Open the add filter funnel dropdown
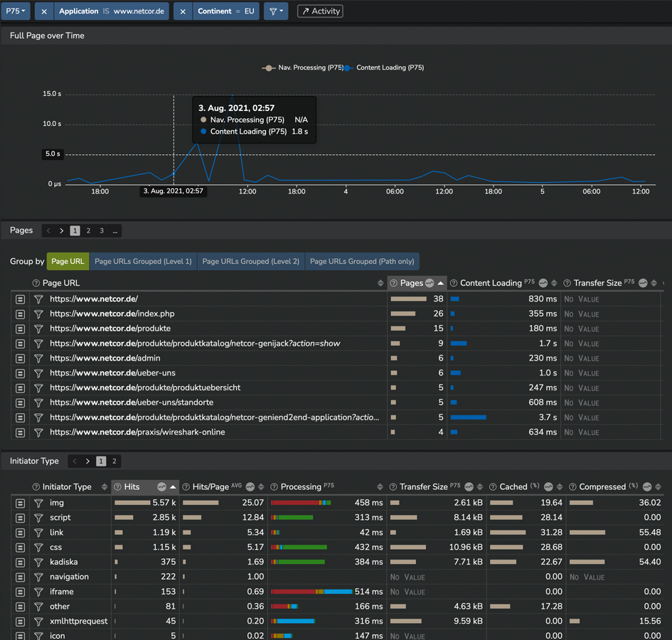 pyautogui.click(x=276, y=11)
